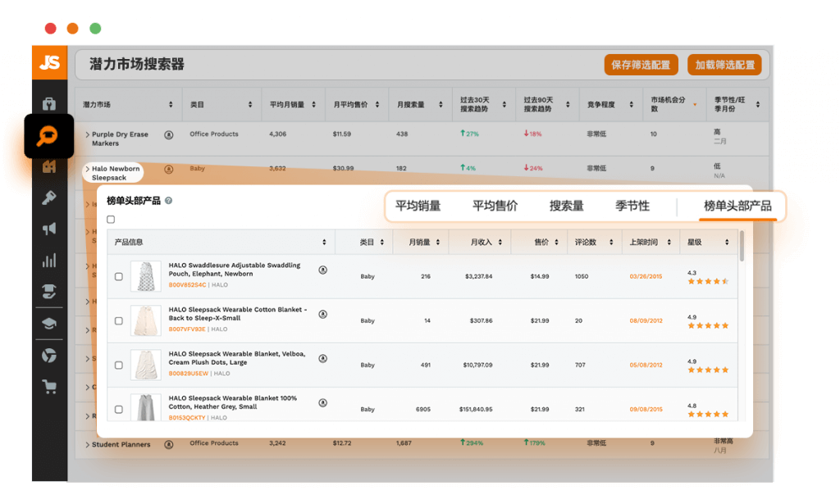Open ASIN link B0153QCKTY
This screenshot has width=840, height=504.
coord(187,418)
